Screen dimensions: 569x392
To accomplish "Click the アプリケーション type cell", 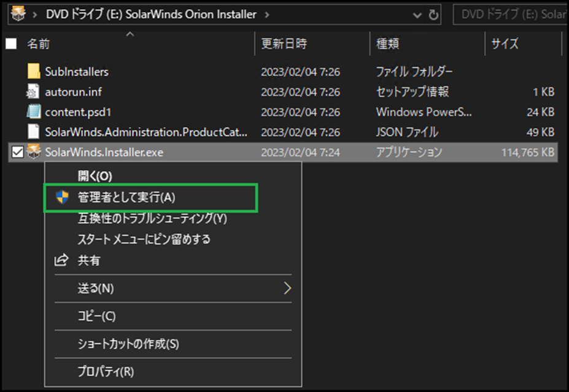I will [409, 152].
